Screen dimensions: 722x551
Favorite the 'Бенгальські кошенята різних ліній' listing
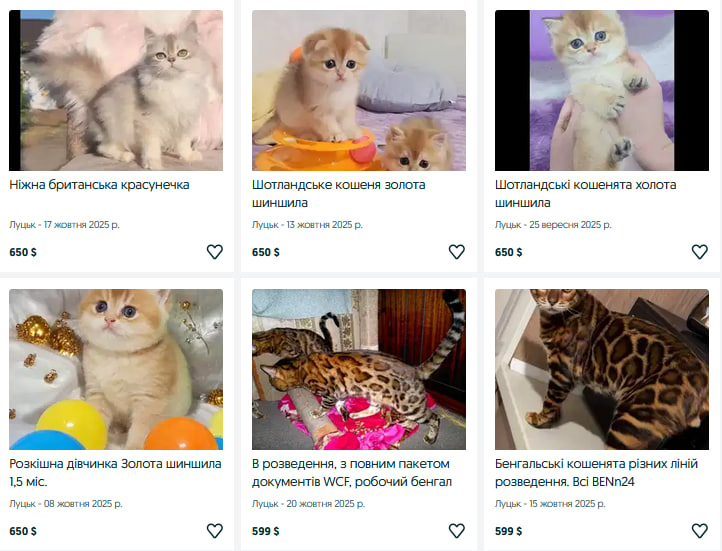(700, 531)
